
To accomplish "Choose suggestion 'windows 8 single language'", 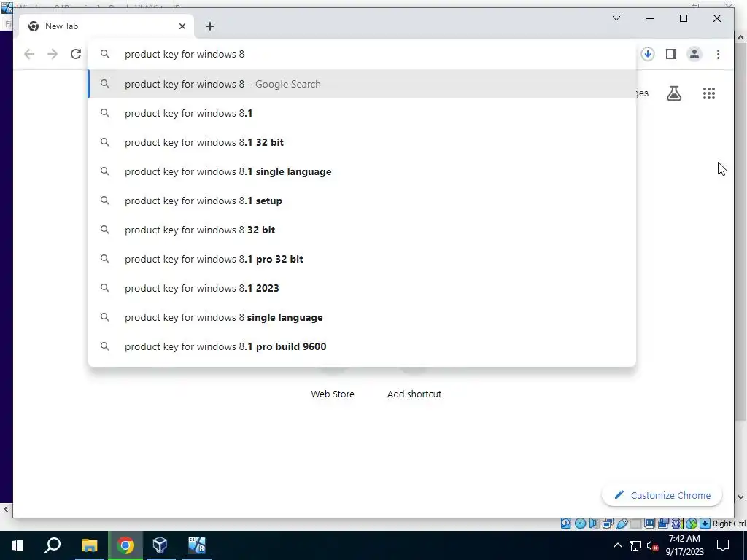I will [362, 317].
